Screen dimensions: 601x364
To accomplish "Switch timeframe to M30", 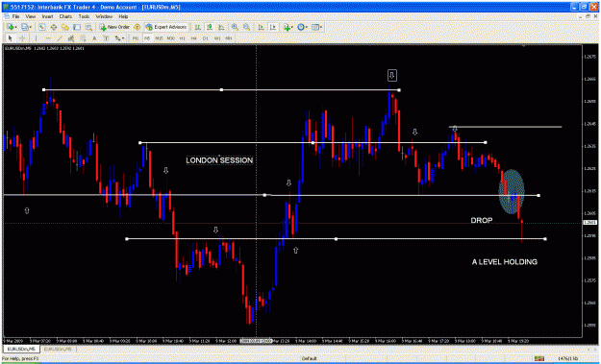I will 171,38.
